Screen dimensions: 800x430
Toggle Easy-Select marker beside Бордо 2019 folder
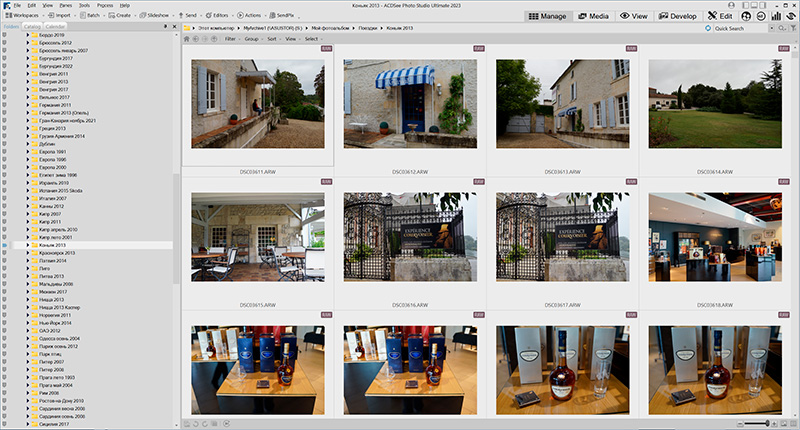5,34
